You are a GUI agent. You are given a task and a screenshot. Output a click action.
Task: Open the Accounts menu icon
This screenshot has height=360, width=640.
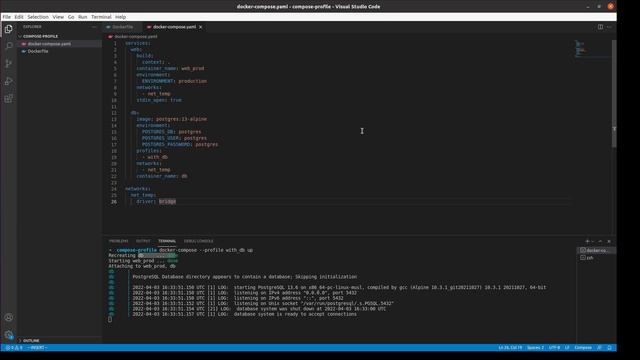(9, 317)
